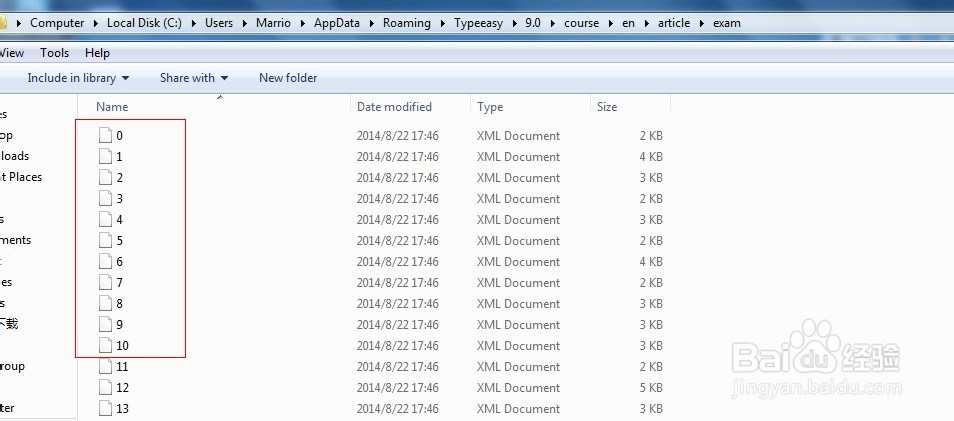Sort files by Name column

[x=112, y=106]
